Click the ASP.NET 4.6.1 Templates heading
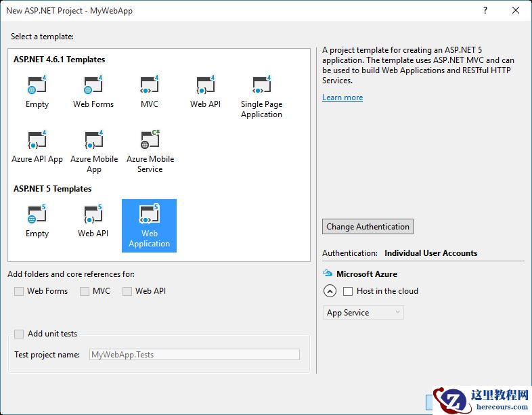532x415 pixels. pyautogui.click(x=60, y=60)
